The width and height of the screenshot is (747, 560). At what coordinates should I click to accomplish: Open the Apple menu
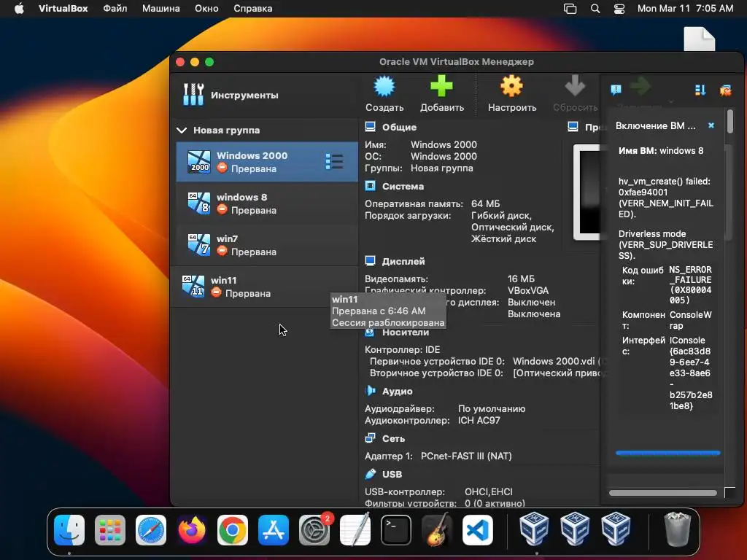tap(19, 9)
